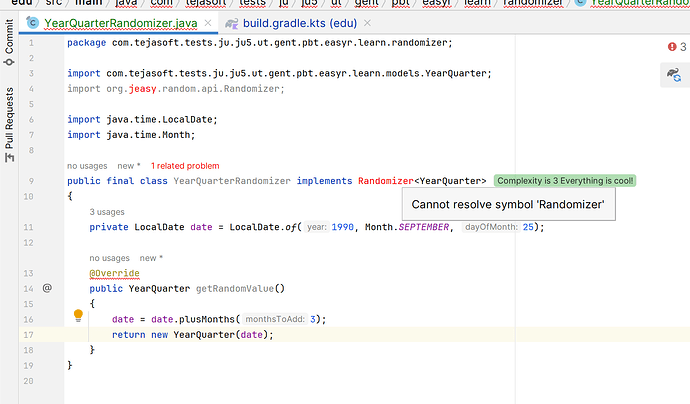
Task: Click 'randomizer' in the breadcrumb path
Action: 533,2
